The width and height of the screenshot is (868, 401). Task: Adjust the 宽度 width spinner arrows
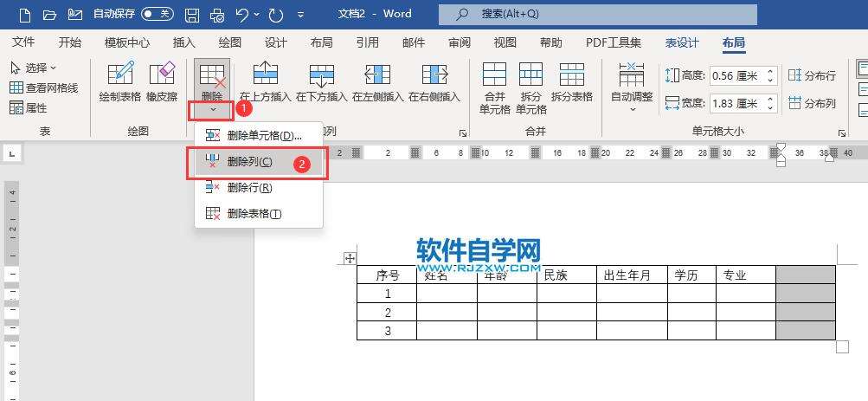click(770, 103)
